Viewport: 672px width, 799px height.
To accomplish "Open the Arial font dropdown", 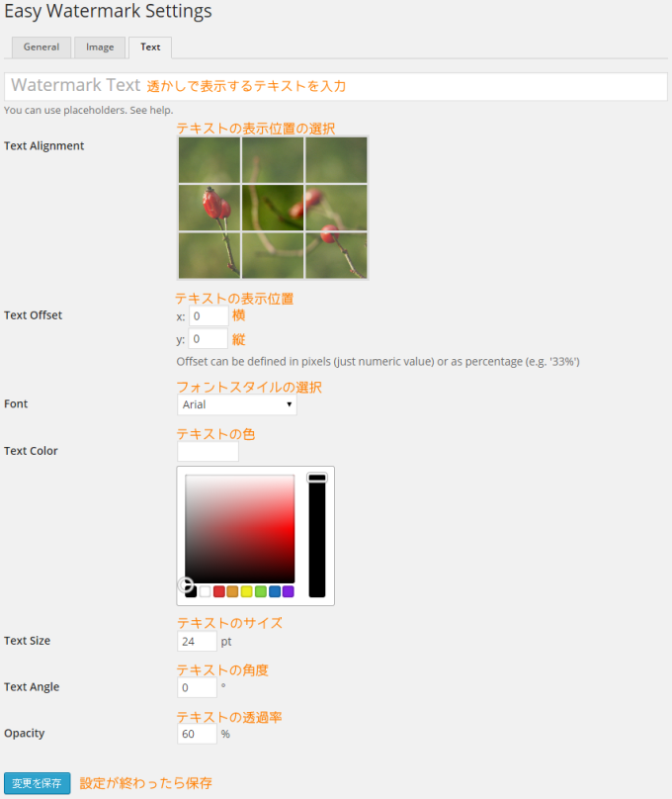I will click(237, 404).
